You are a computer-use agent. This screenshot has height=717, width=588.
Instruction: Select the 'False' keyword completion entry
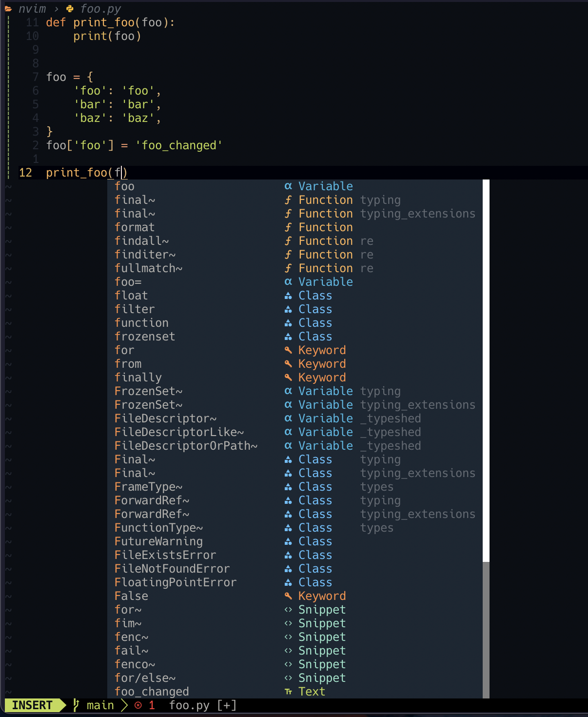click(131, 596)
